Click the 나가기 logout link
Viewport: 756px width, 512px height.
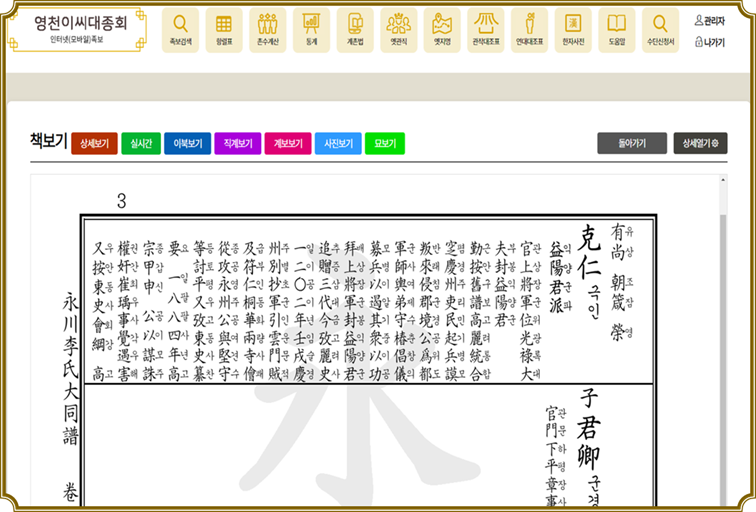click(709, 42)
